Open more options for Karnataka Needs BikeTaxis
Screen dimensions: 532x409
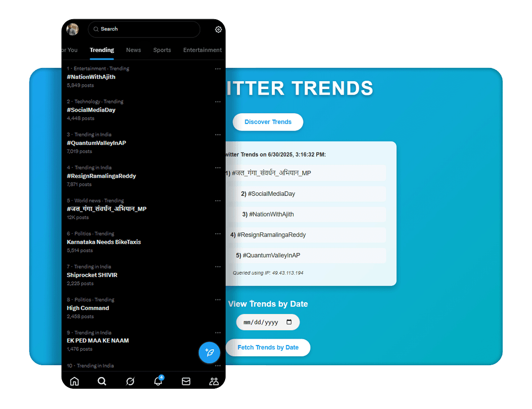[x=218, y=233]
